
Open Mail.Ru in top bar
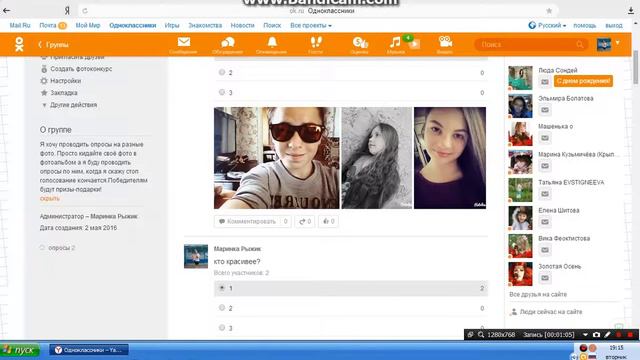coord(20,25)
